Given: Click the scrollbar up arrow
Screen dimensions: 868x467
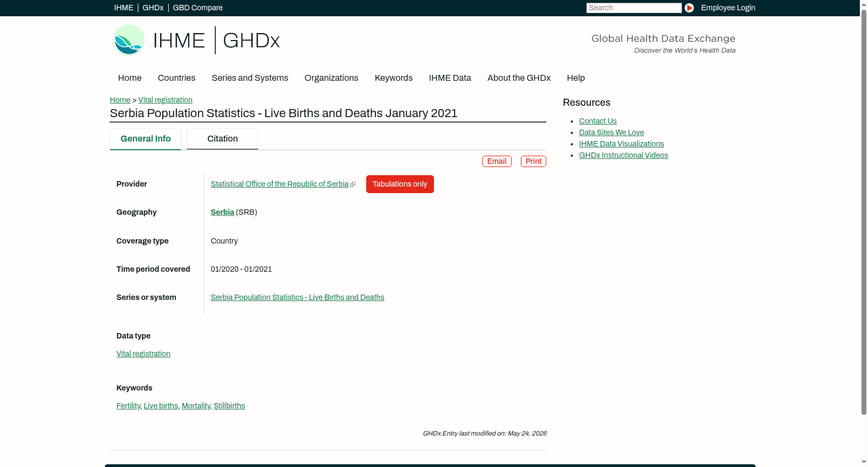Looking at the screenshot, I should pyautogui.click(x=864, y=4).
